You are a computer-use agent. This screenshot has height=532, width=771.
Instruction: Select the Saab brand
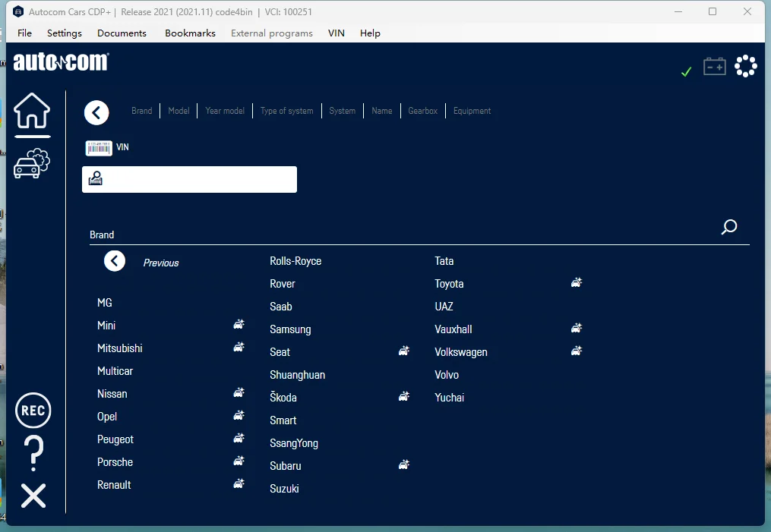pos(281,307)
